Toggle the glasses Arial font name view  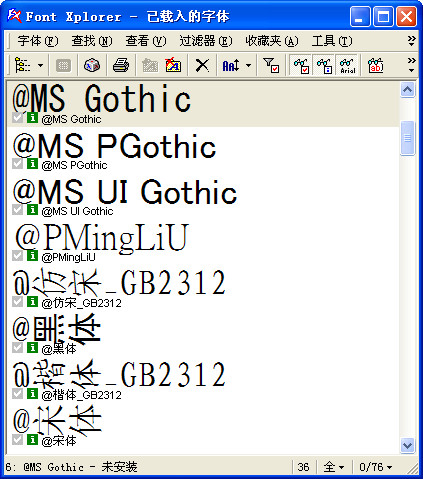[x=347, y=65]
